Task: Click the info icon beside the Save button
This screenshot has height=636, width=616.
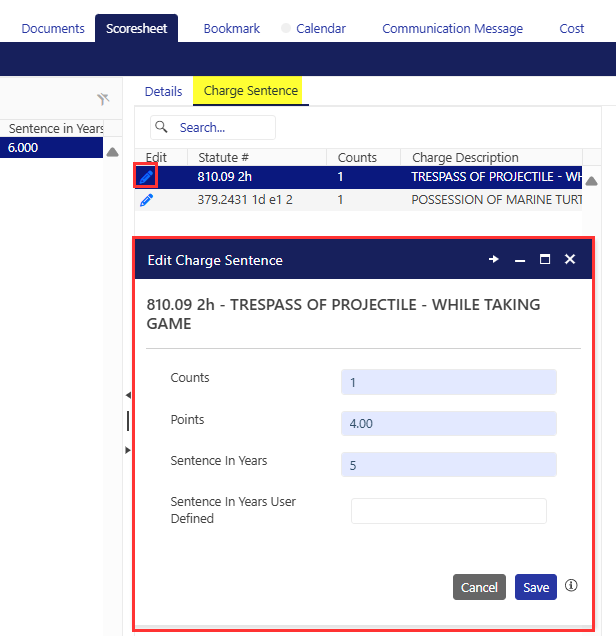Action: [x=571, y=586]
